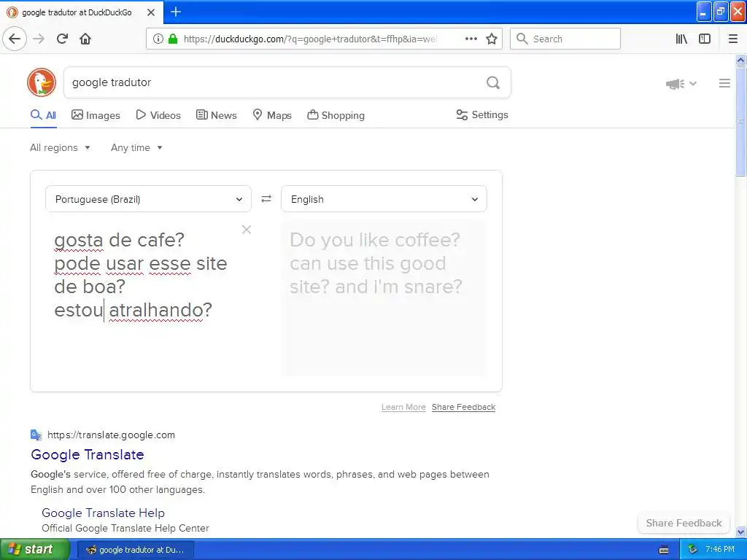Click the on-screen keyboard tray icon

(664, 550)
